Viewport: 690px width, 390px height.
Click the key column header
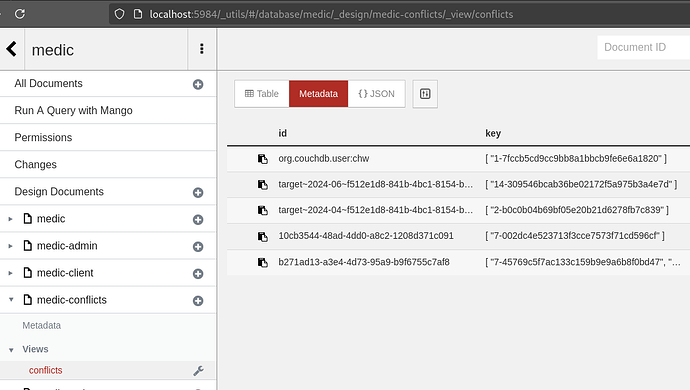[x=493, y=133]
